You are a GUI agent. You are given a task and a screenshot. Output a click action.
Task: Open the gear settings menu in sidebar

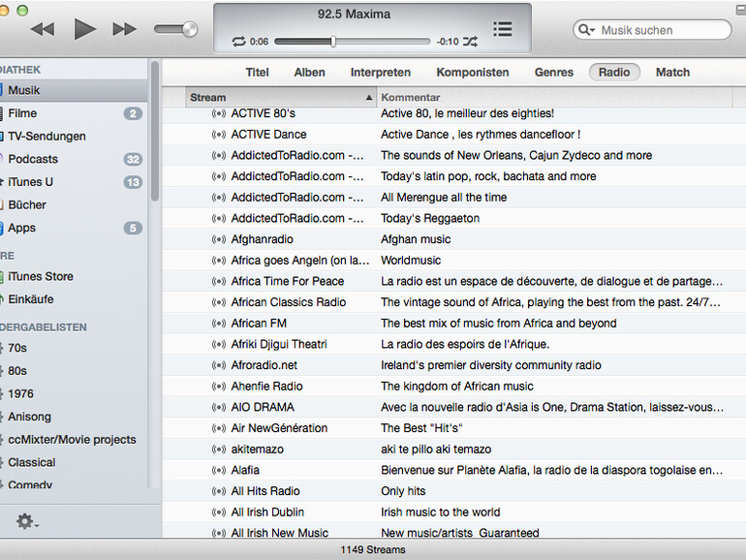pyautogui.click(x=26, y=521)
